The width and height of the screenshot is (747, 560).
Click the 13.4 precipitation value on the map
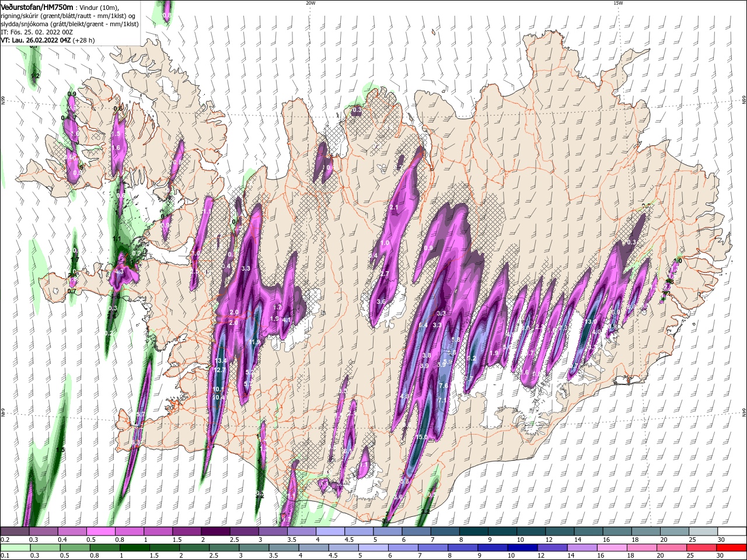[221, 361]
